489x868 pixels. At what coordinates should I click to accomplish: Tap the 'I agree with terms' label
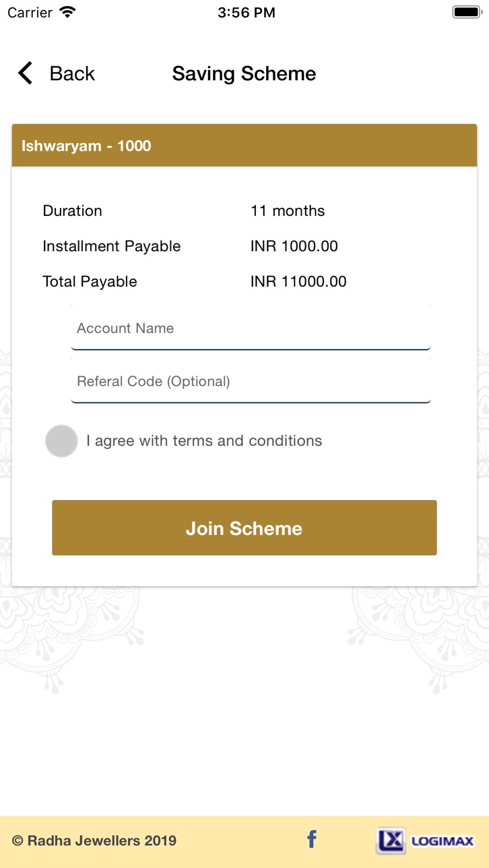(204, 441)
